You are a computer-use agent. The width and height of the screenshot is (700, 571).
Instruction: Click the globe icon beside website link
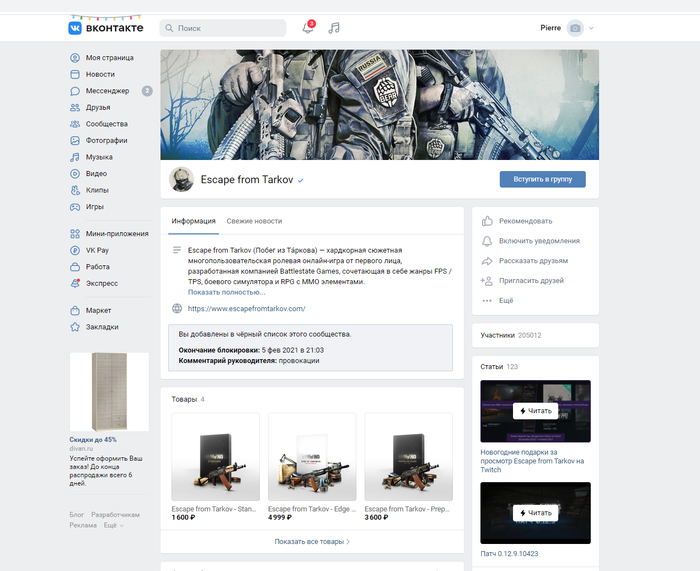click(177, 308)
